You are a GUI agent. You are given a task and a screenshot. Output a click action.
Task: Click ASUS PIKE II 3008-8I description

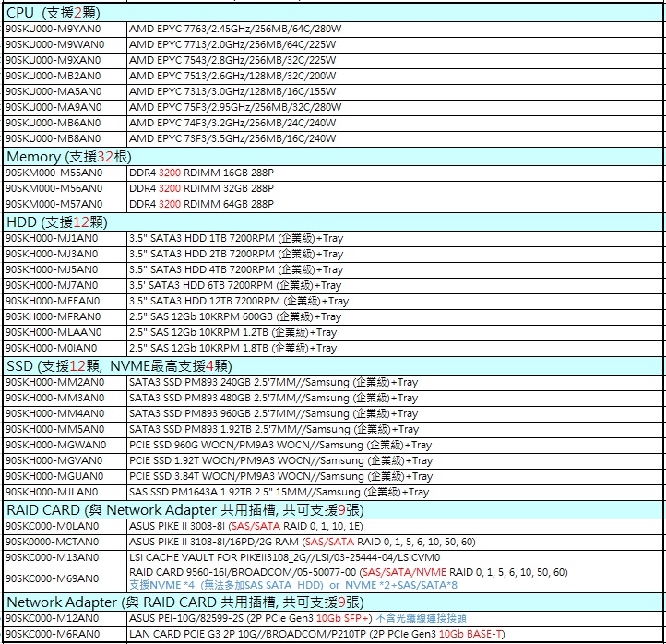point(246,526)
